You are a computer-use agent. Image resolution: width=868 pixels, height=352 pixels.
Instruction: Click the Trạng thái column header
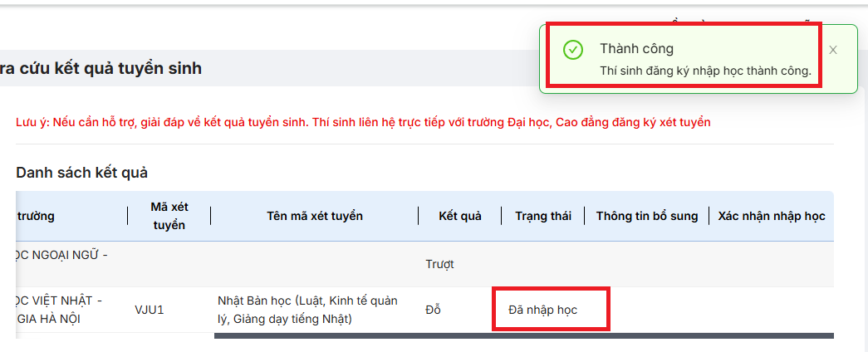tap(543, 216)
